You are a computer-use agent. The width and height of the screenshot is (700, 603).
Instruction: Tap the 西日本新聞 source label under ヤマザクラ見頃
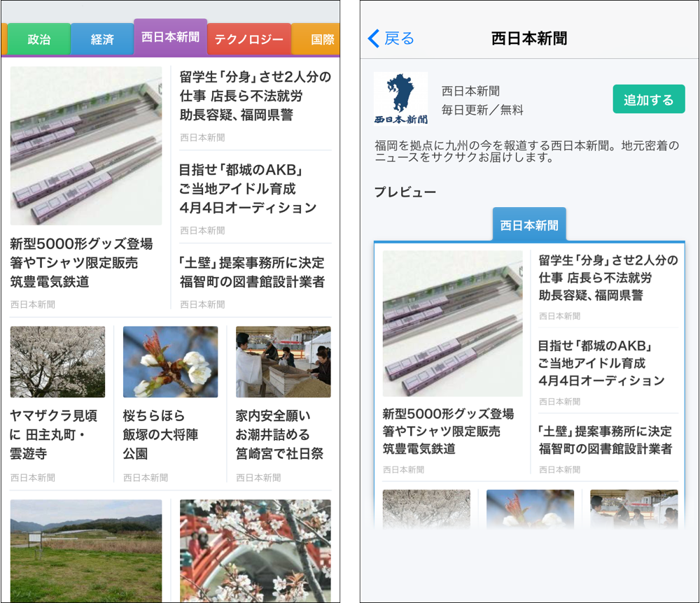coord(33,478)
